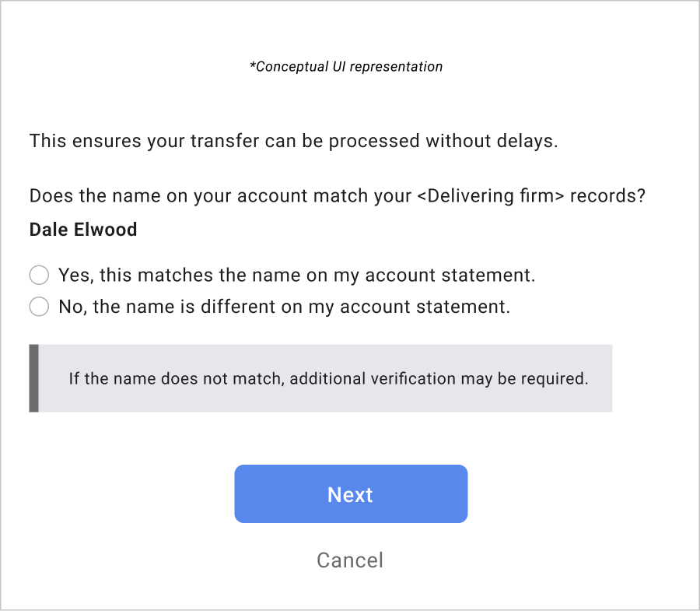
Task: Click the gray additional verification notice banner
Action: click(325, 378)
